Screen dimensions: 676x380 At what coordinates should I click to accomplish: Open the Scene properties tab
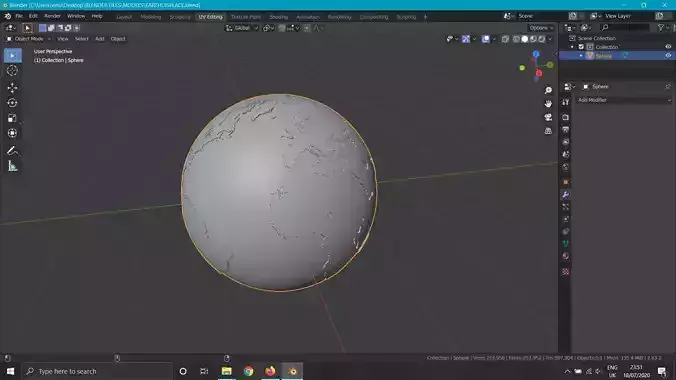pos(566,154)
